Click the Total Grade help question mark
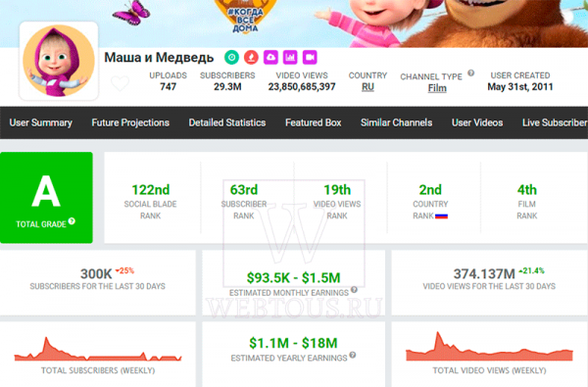 click(72, 221)
